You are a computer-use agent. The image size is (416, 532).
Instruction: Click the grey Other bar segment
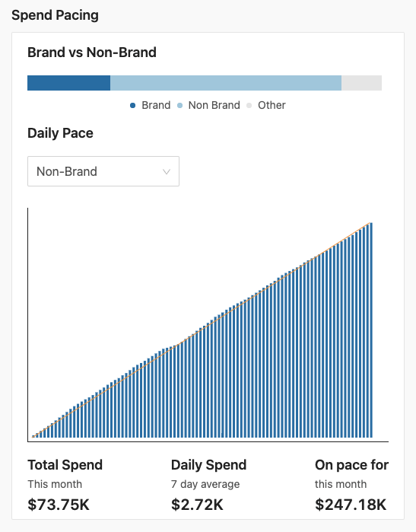point(361,83)
